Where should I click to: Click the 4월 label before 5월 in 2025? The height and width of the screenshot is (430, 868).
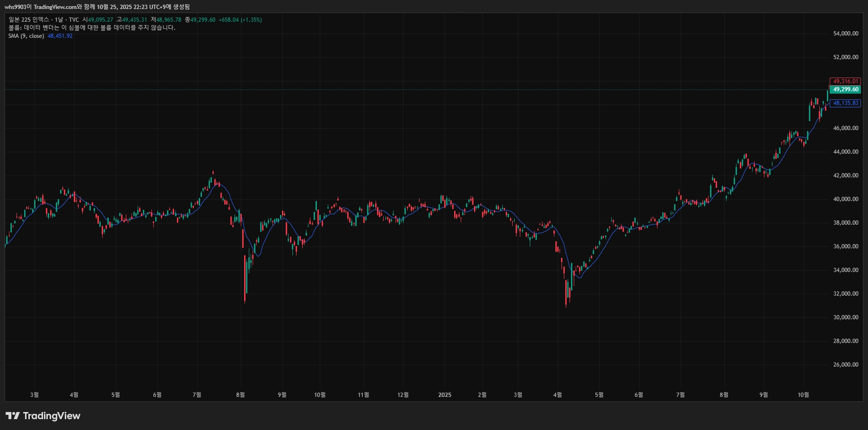pyautogui.click(x=558, y=395)
